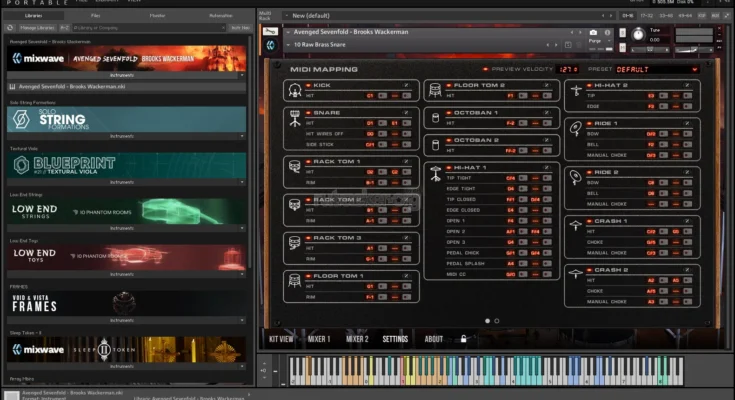Open the Mixer 1 tab
This screenshot has height=400, width=735.
[319, 339]
